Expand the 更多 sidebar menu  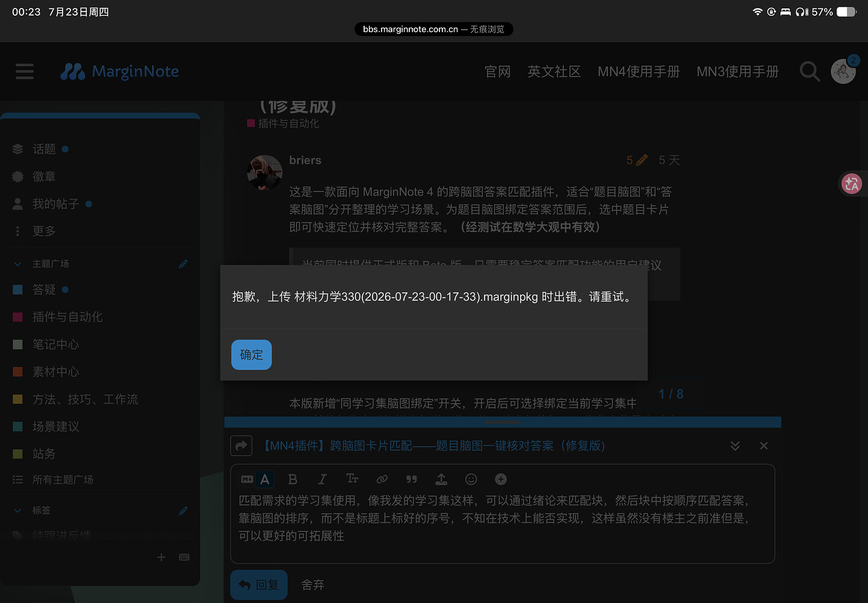[x=44, y=231]
